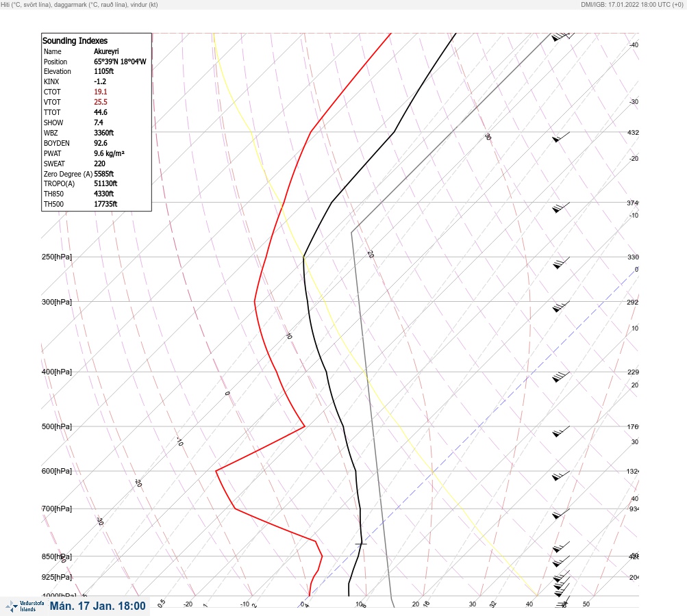This screenshot has width=687, height=616.
Task: Click the '500[hPa]' pressure label
Action: (x=57, y=426)
